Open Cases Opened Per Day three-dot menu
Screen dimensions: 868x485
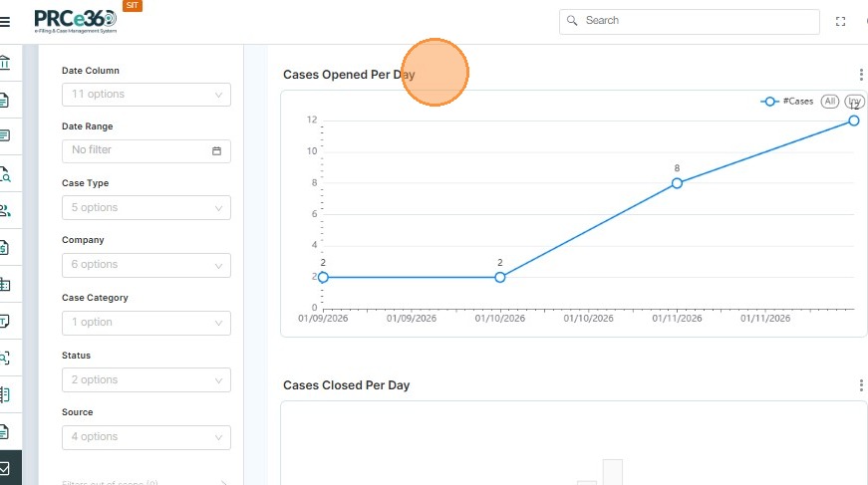(861, 74)
